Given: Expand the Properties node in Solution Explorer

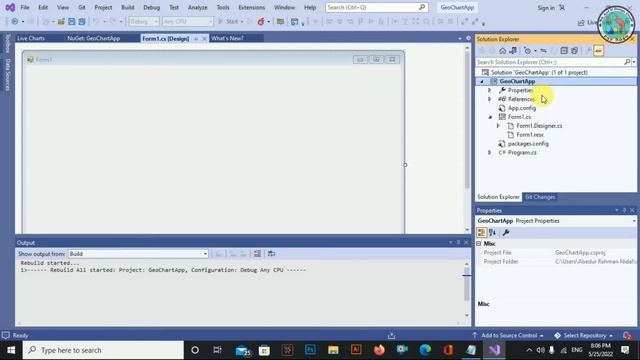Looking at the screenshot, I should 490,90.
